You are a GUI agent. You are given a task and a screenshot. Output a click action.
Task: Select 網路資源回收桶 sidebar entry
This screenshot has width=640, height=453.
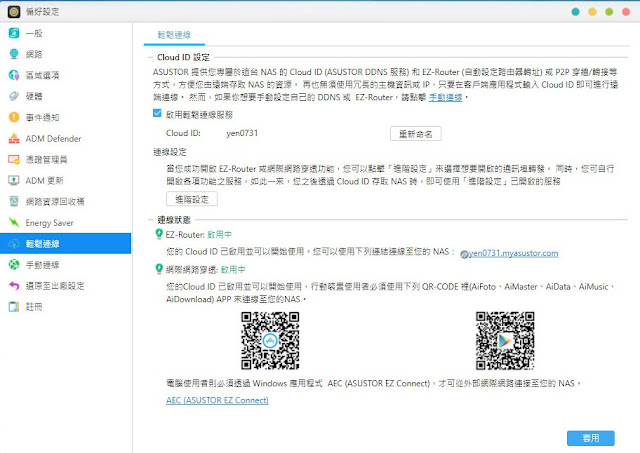tap(65, 201)
